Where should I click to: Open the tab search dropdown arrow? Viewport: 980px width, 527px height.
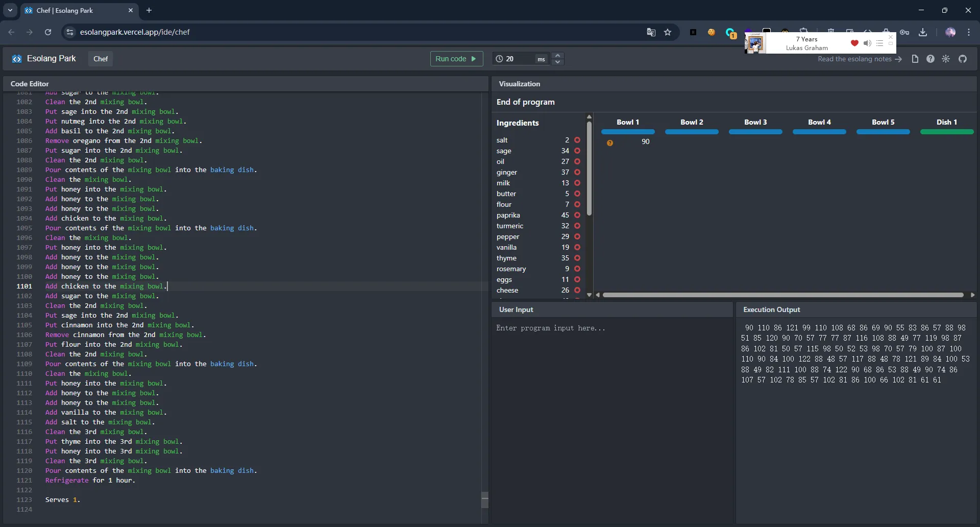pyautogui.click(x=10, y=10)
